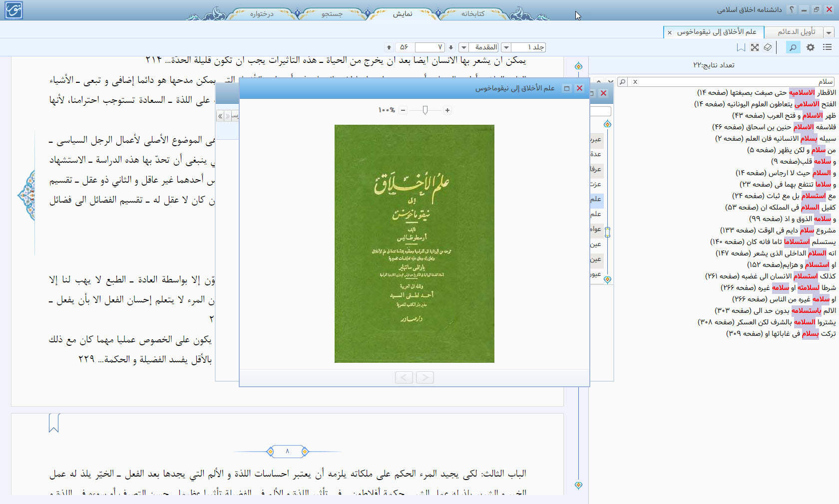
Task: Open the list view icon in sidebar toolbar
Action: [827, 47]
